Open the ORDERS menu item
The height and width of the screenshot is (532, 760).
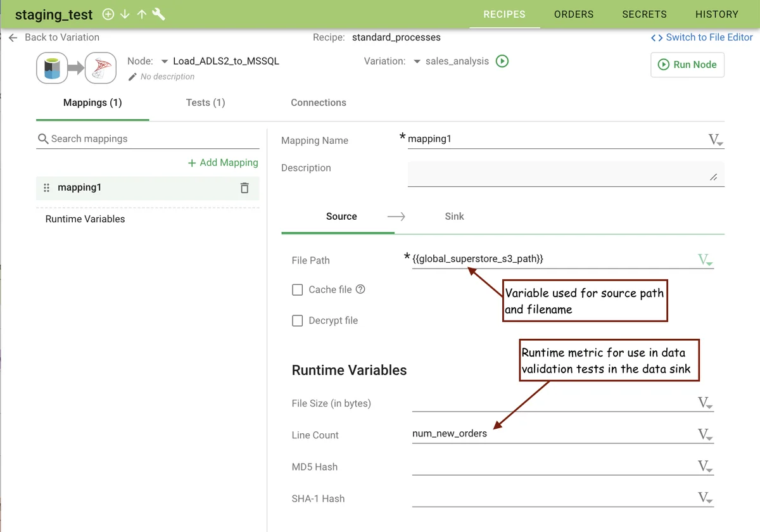coord(573,14)
